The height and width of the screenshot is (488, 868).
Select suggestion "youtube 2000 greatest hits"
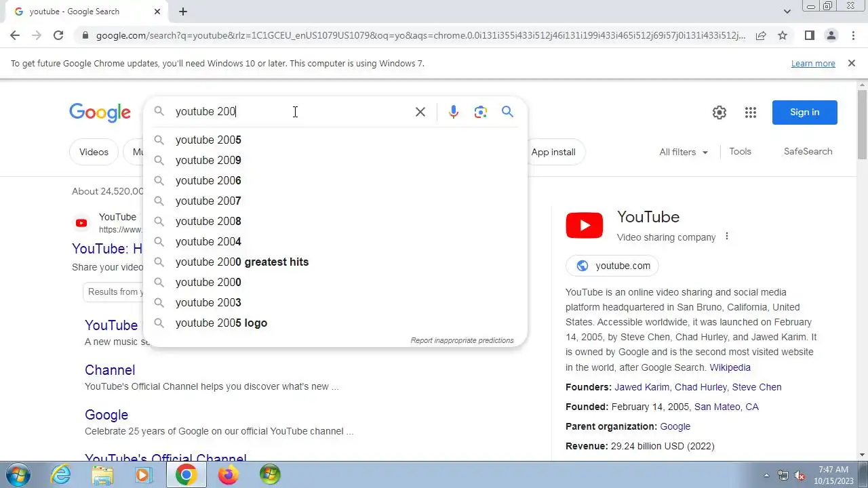tap(336, 262)
